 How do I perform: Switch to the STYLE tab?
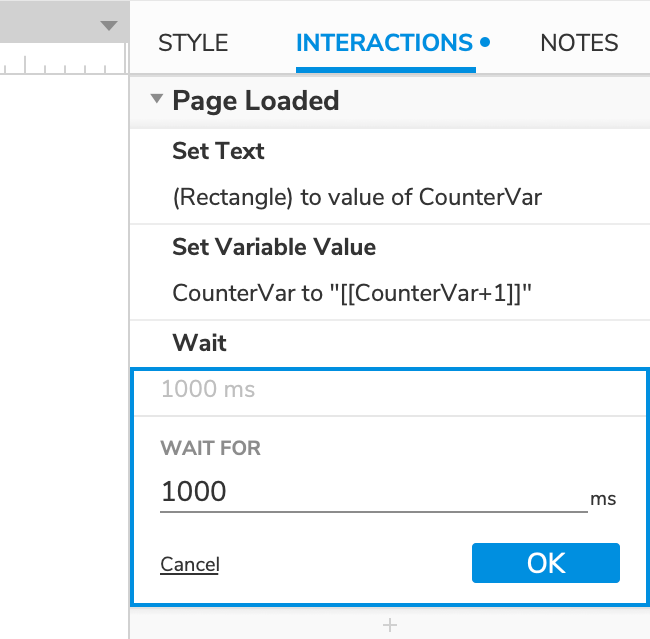(x=193, y=43)
